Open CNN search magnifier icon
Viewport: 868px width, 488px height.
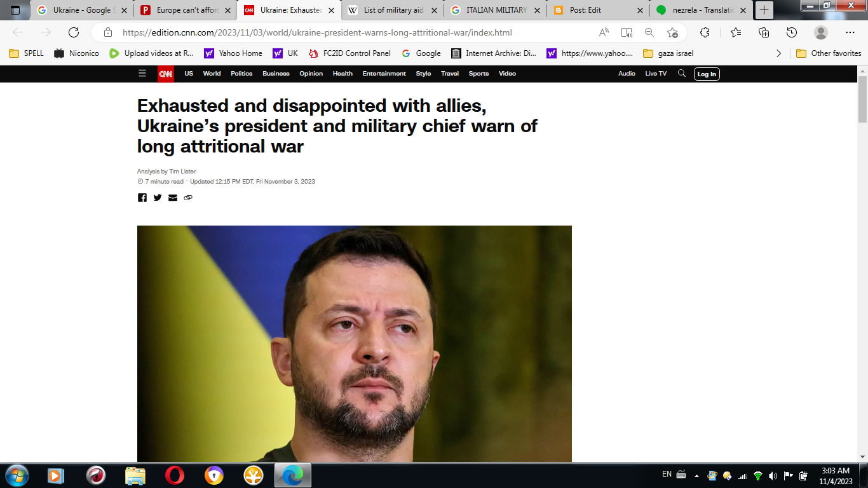point(682,74)
